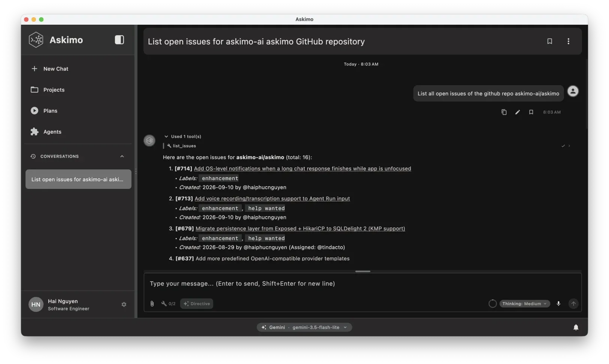The image size is (609, 364).
Task: Toggle the Directive button
Action: pyautogui.click(x=196, y=304)
